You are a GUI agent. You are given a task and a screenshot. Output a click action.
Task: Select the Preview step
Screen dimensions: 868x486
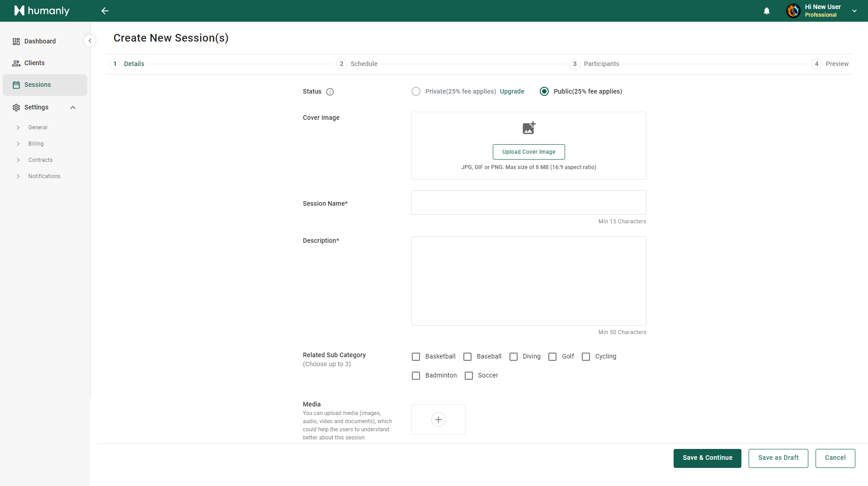(830, 64)
